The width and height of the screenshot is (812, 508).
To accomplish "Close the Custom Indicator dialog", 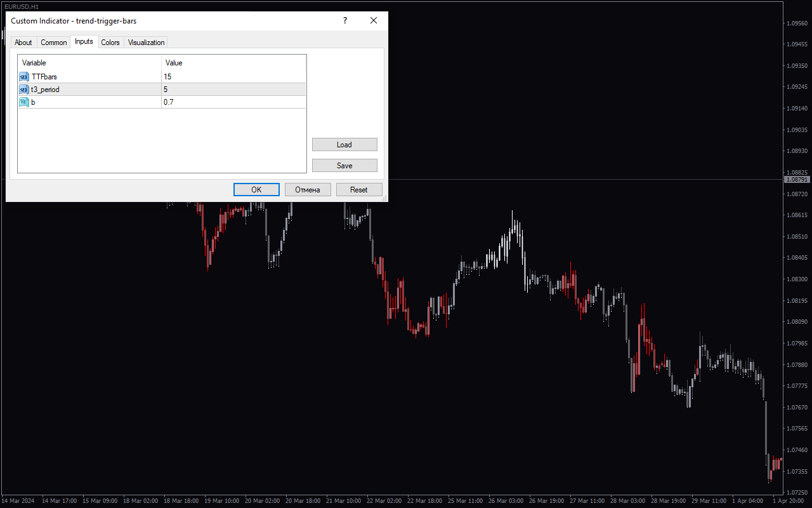I will 374,20.
